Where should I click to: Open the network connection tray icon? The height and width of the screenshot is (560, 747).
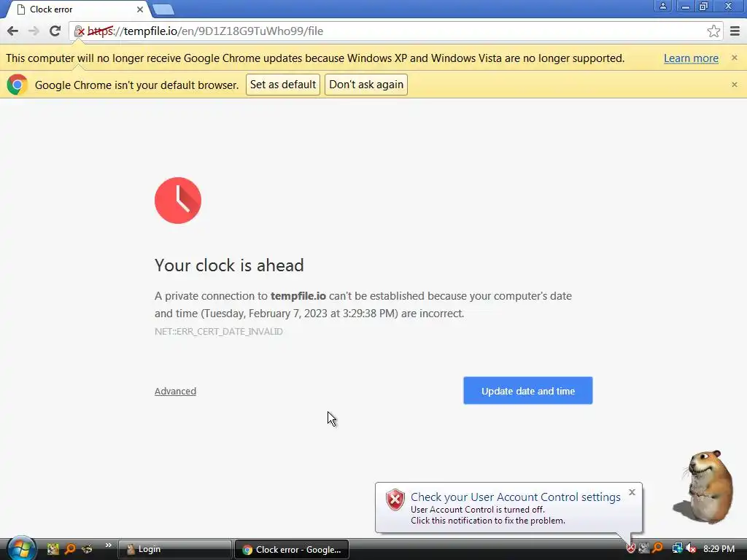[x=677, y=548]
